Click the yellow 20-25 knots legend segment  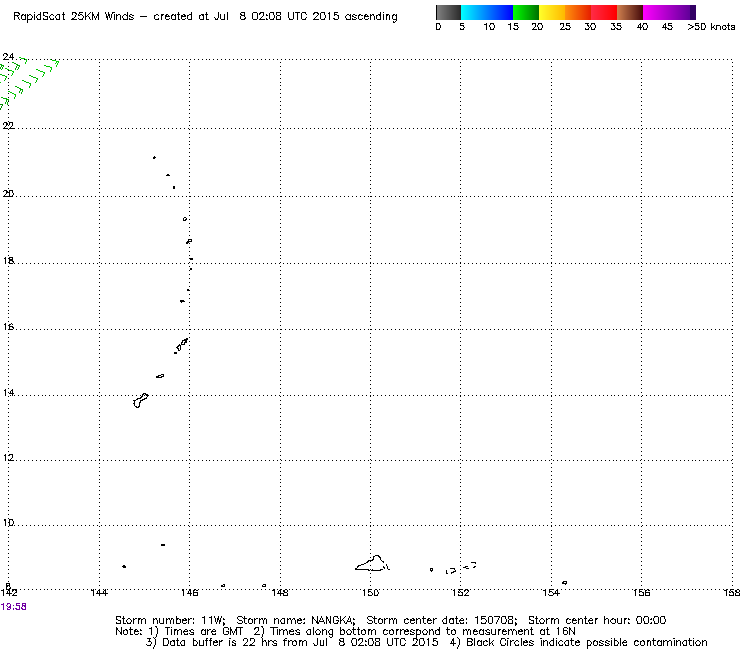pos(552,12)
